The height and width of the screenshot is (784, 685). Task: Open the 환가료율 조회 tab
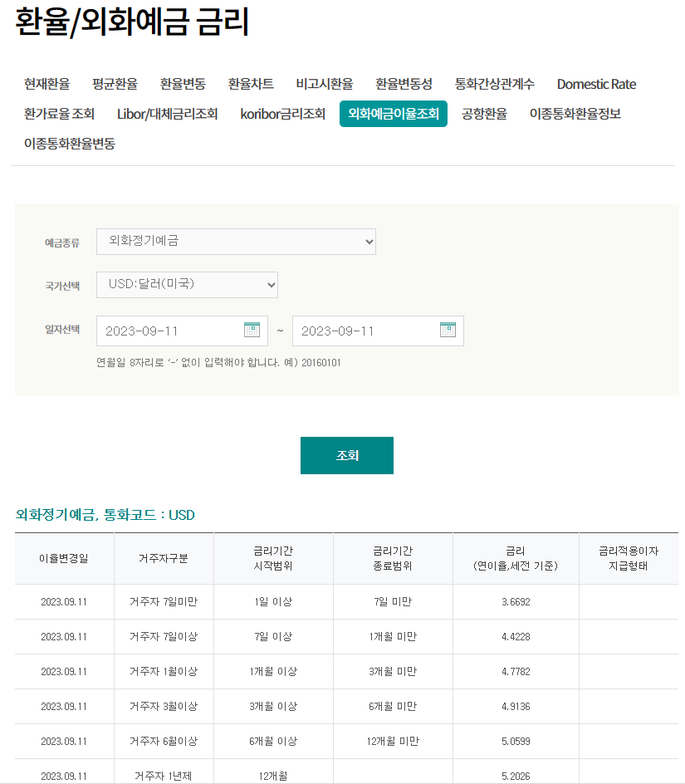(x=60, y=114)
